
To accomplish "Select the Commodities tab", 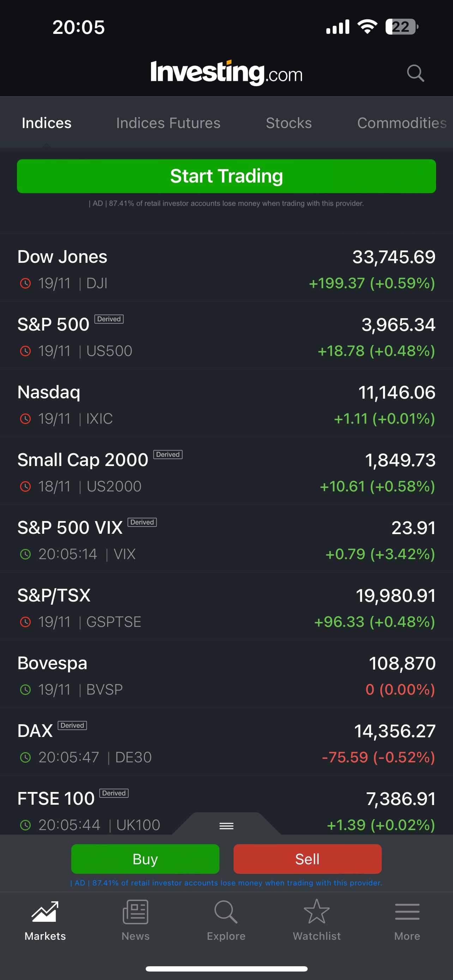I will click(401, 123).
